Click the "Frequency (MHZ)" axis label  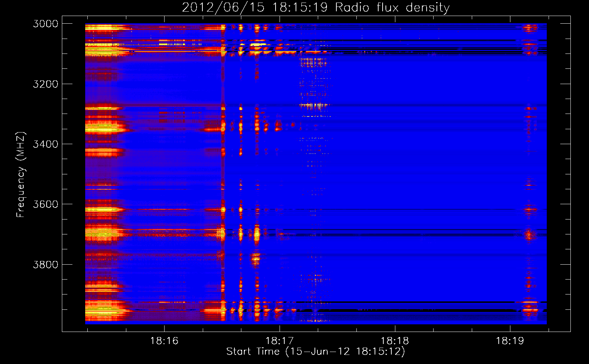tap(21, 175)
